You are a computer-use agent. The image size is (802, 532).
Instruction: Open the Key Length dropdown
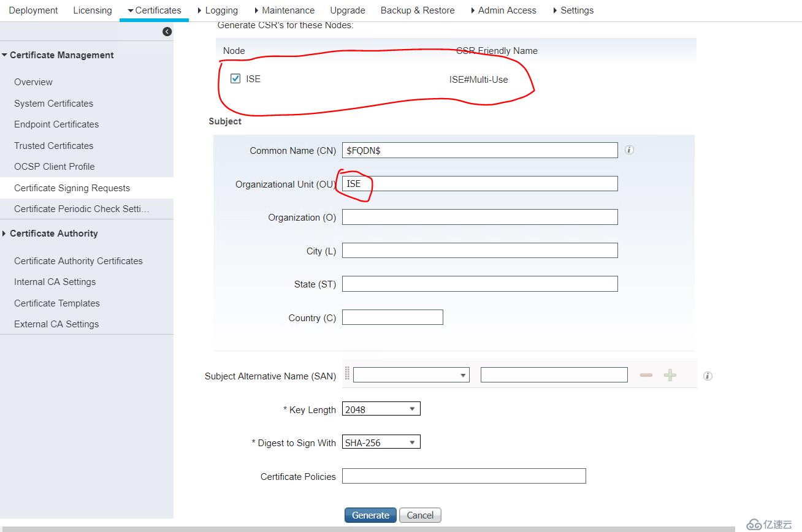381,409
